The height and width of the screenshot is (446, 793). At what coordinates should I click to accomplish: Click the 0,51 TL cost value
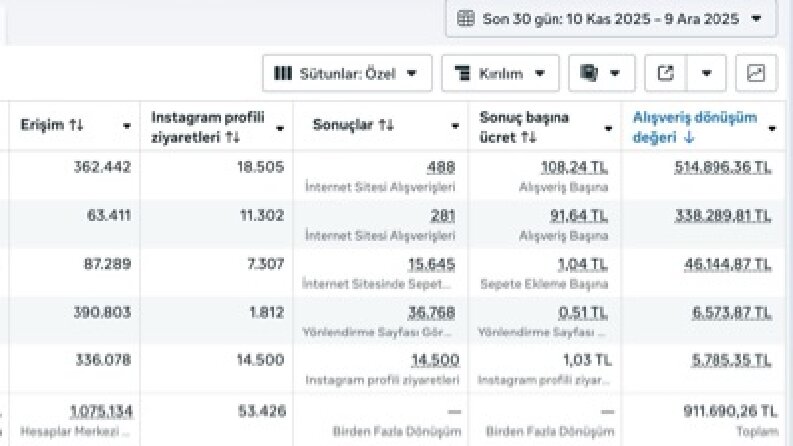point(583,313)
